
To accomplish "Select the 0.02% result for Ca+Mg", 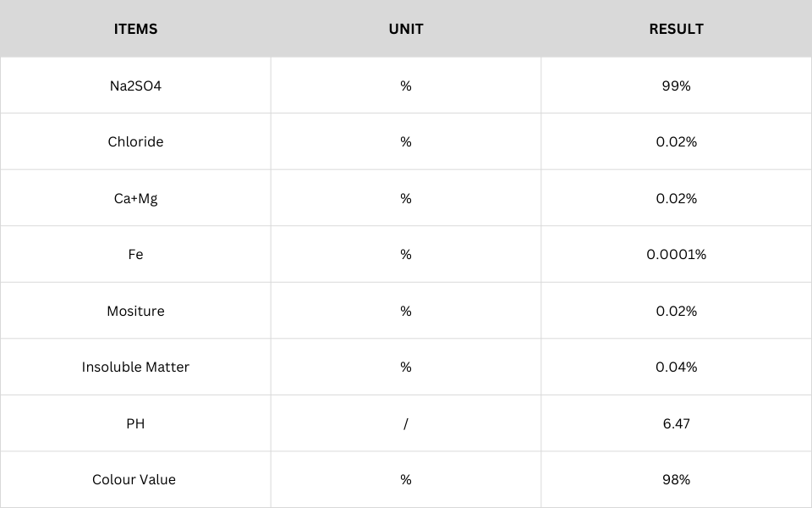I will [676, 198].
